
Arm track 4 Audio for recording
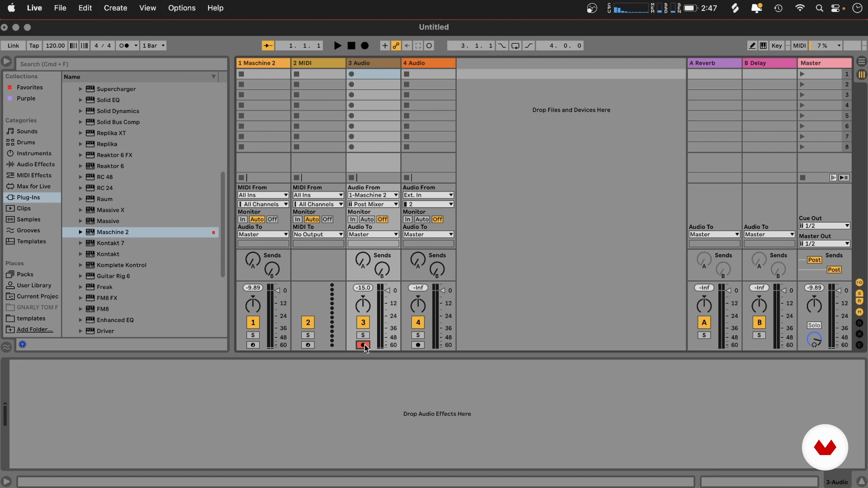click(x=418, y=345)
